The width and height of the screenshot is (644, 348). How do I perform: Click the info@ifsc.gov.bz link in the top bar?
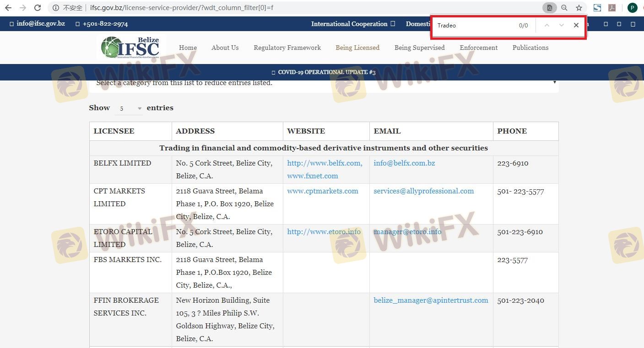pyautogui.click(x=37, y=23)
